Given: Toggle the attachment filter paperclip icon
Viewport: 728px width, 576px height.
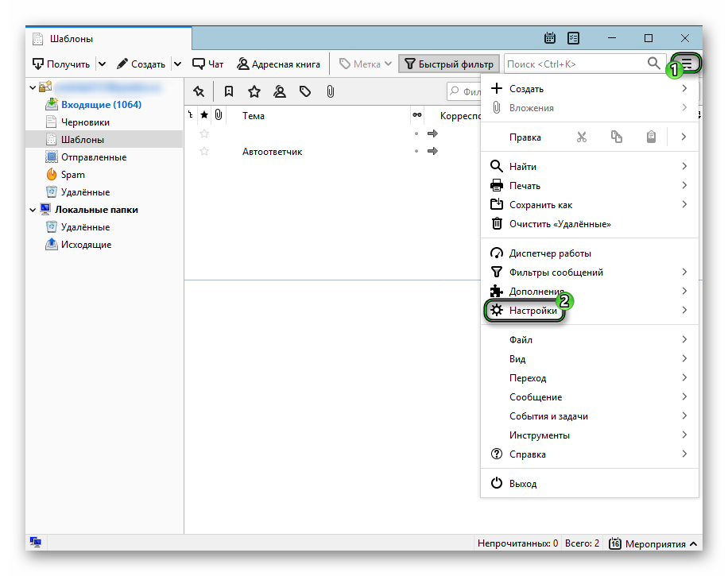Looking at the screenshot, I should (330, 91).
